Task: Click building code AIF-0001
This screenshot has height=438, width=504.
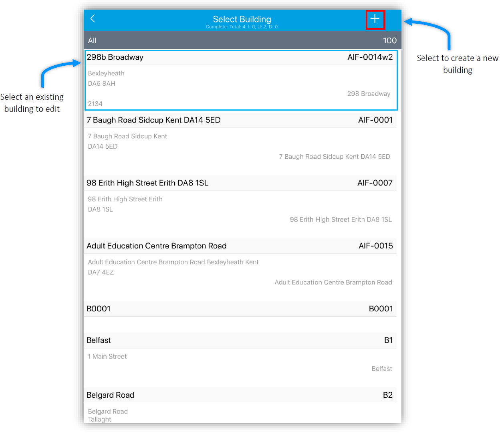Action: [375, 120]
